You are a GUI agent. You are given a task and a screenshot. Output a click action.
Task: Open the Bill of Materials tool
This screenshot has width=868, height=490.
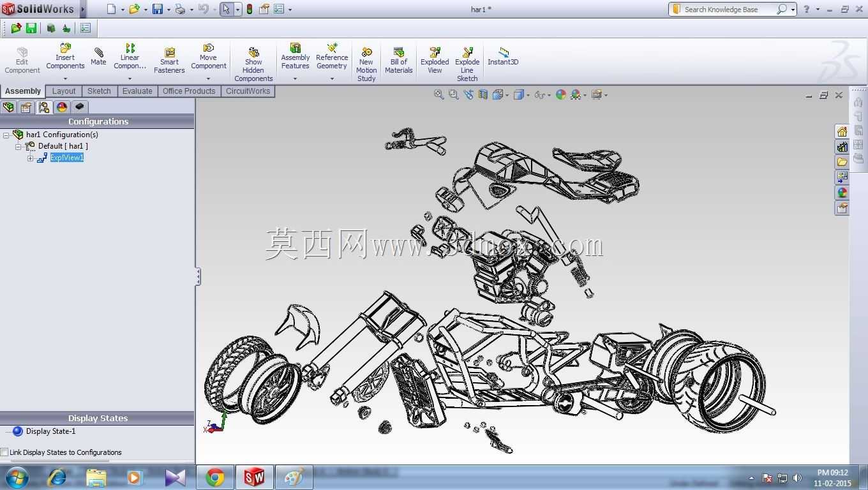pyautogui.click(x=399, y=61)
